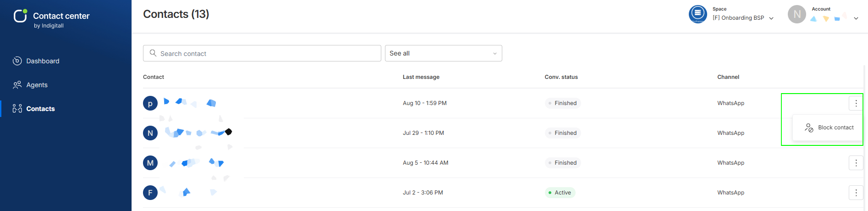Click the Finished badge in the Jul 29 row
Screen dimensions: 868x211
click(563, 133)
